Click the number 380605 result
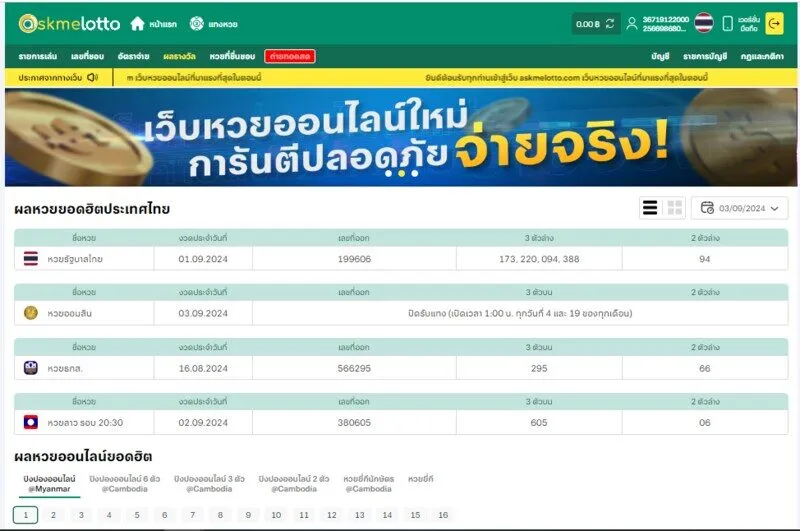The height and width of the screenshot is (531, 800). (354, 422)
